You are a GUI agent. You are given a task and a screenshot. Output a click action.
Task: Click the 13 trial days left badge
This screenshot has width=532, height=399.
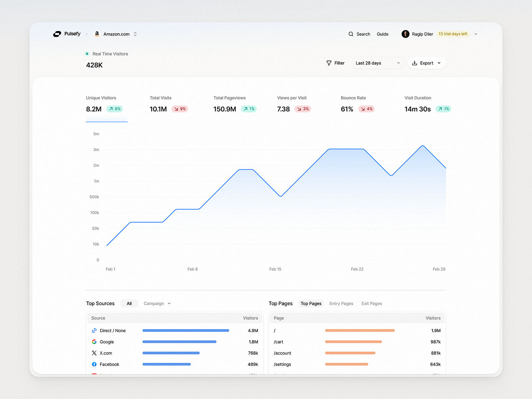(453, 34)
